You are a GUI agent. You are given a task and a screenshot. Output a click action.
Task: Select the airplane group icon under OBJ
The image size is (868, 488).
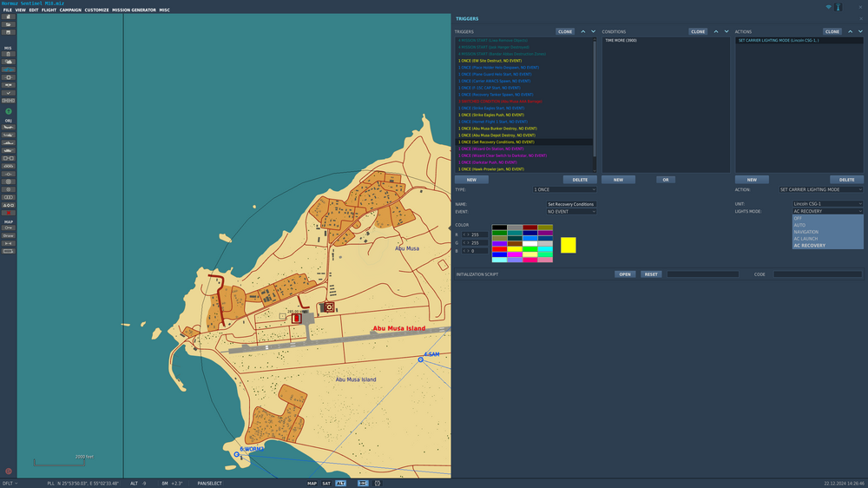click(x=8, y=127)
